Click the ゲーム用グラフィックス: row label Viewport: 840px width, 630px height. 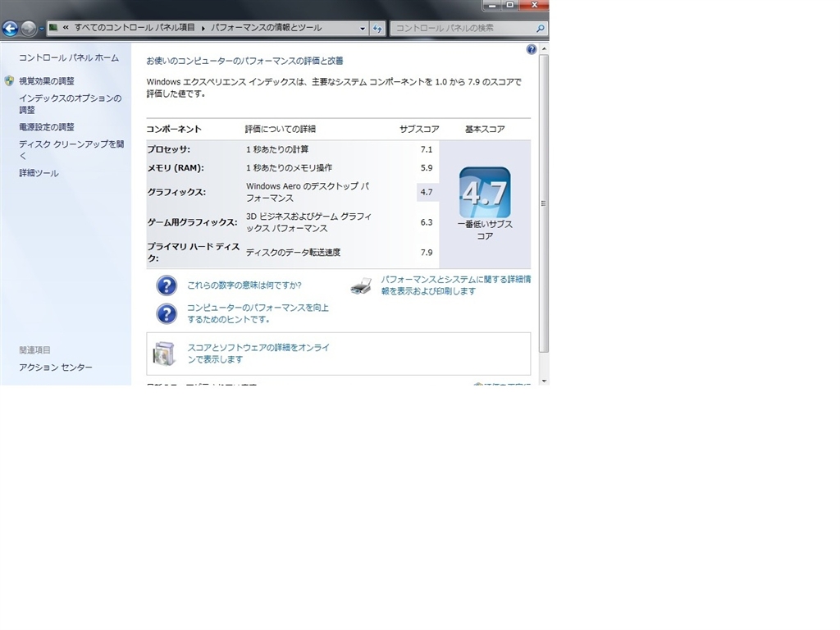pos(192,222)
